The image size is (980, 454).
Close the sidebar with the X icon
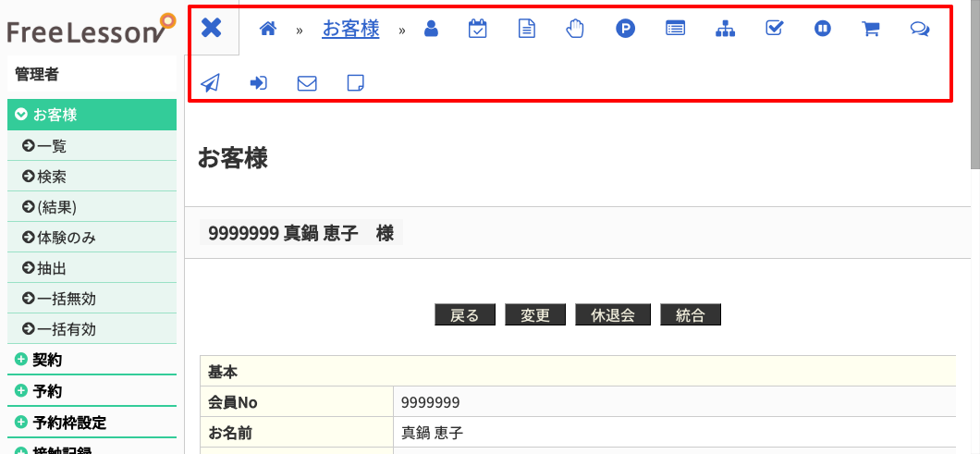tap(212, 28)
